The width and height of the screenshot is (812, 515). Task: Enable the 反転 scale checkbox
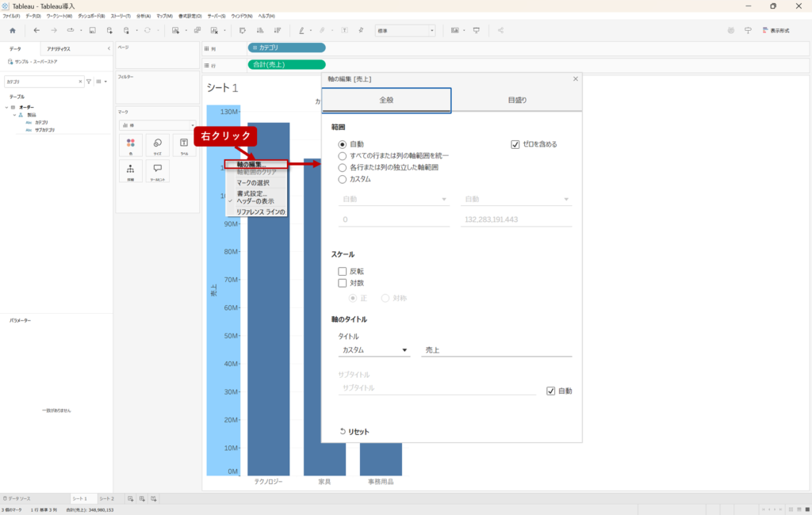[x=343, y=271]
